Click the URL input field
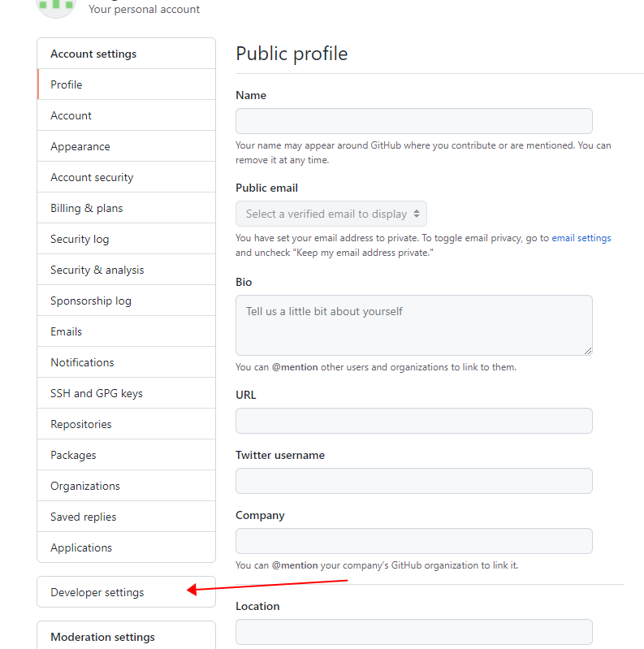Viewport: 644px width, 649px height. [414, 421]
